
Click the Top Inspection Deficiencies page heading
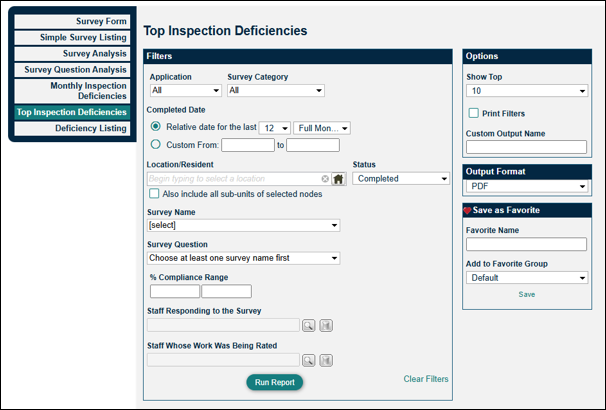(x=225, y=31)
